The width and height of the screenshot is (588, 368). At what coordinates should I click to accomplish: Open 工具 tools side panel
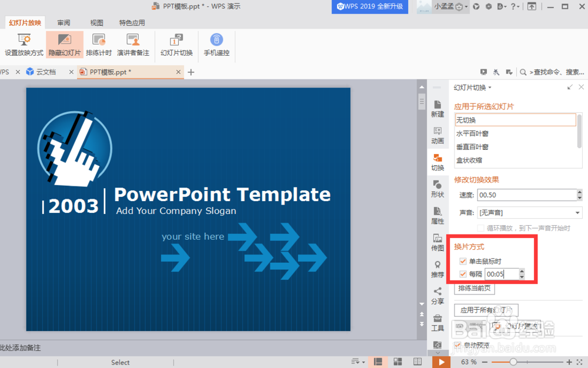tap(437, 323)
